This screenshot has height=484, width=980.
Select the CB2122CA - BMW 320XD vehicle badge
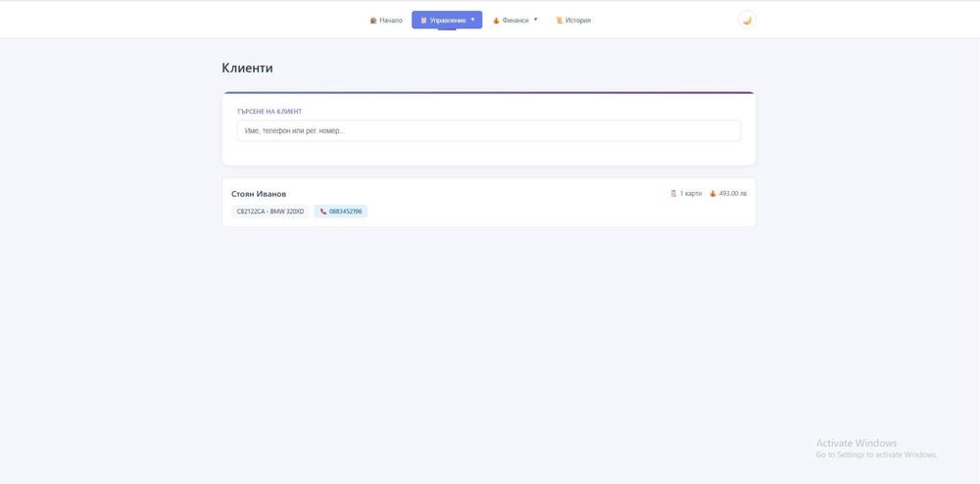coord(270,212)
